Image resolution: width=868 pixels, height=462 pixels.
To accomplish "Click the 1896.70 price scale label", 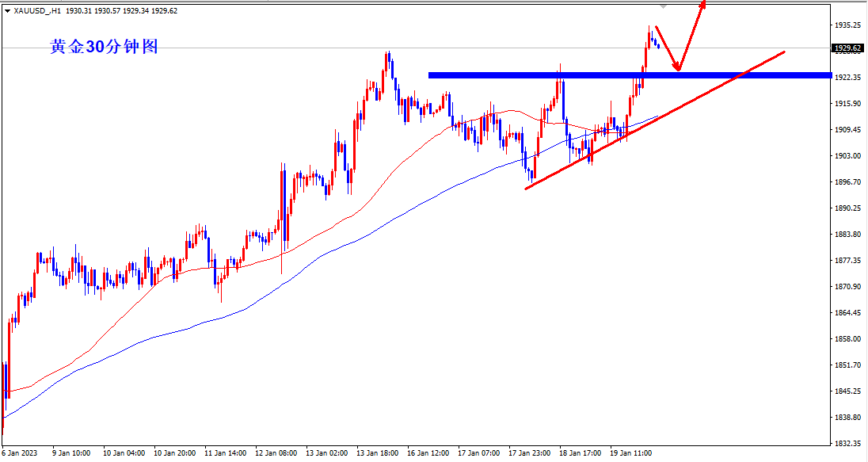I will tap(847, 181).
